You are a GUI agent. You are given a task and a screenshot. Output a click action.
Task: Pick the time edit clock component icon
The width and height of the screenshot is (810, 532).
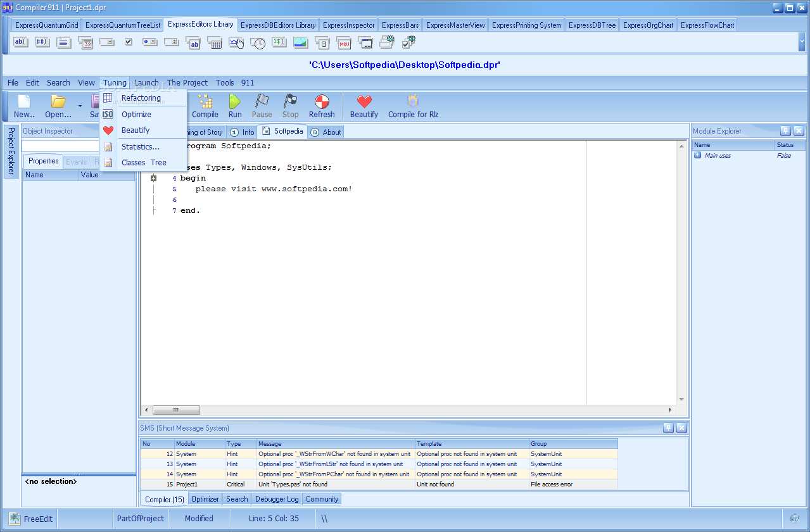click(x=258, y=42)
